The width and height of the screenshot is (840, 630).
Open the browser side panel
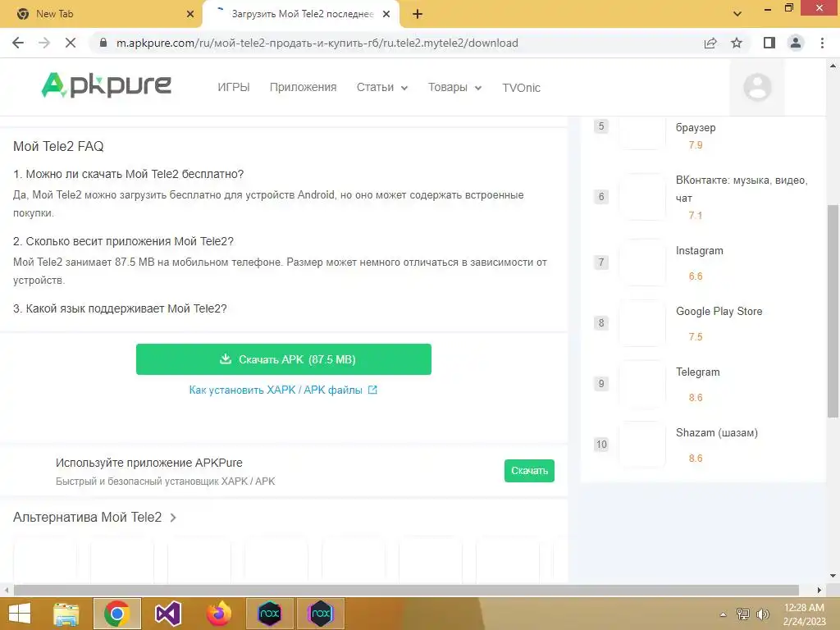pyautogui.click(x=769, y=43)
